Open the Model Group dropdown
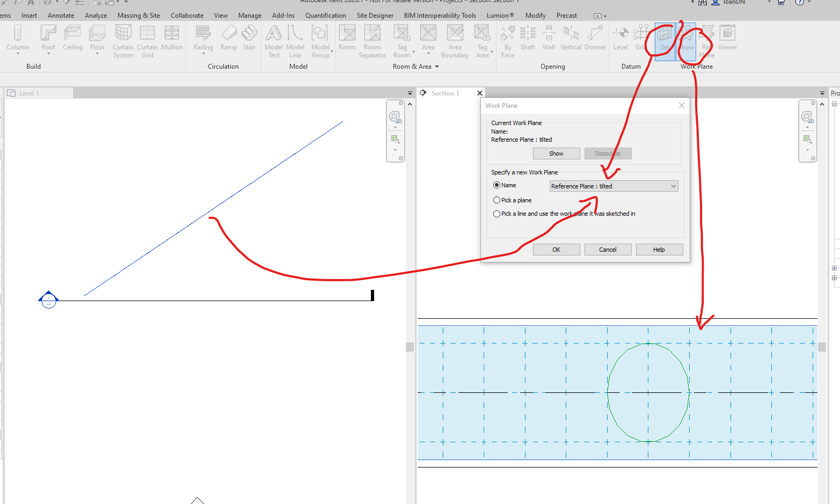Image resolution: width=840 pixels, height=504 pixels. pyautogui.click(x=332, y=52)
